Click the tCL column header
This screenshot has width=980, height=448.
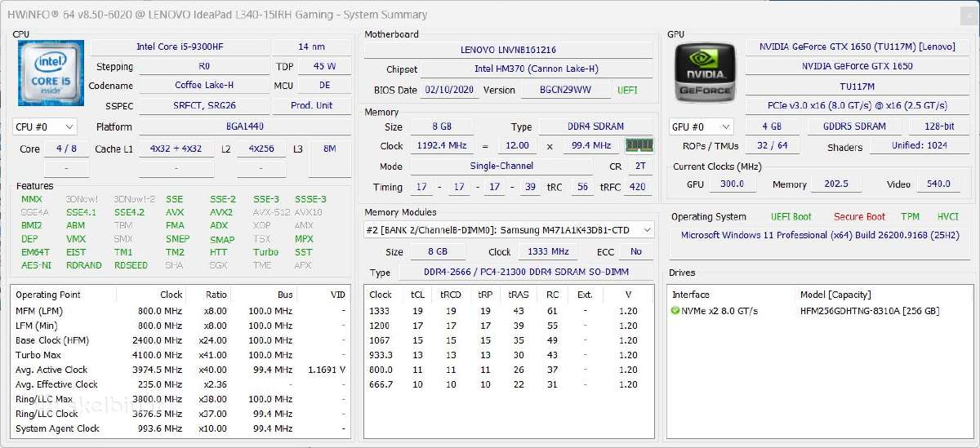point(417,295)
